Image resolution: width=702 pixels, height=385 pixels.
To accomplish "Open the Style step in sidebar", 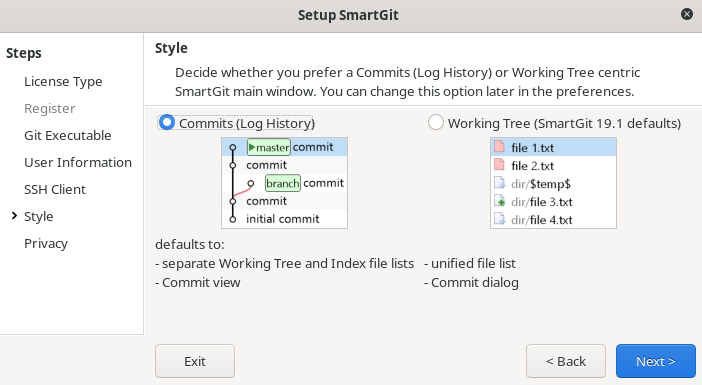I will (39, 216).
